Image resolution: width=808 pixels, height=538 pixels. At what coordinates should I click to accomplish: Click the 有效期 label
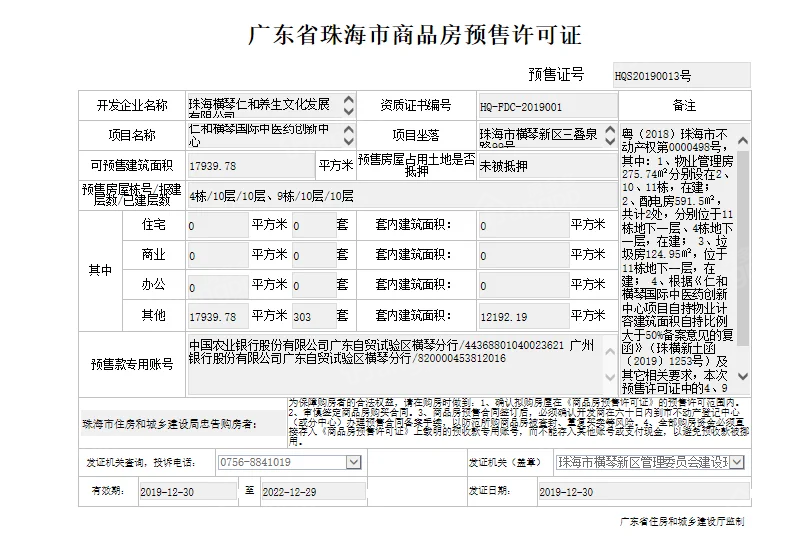(x=108, y=491)
